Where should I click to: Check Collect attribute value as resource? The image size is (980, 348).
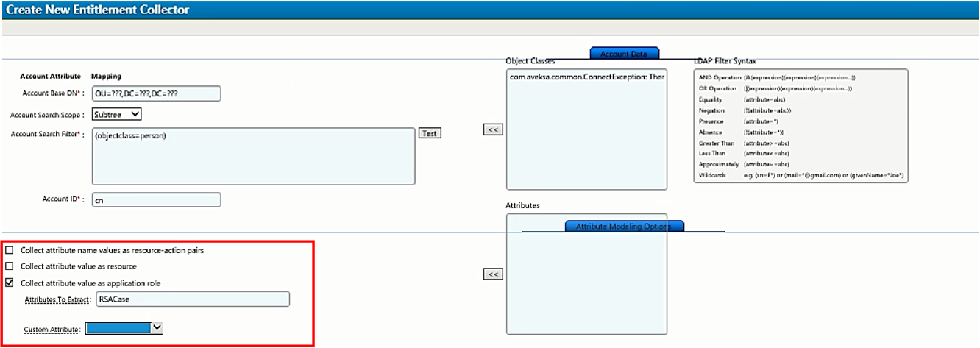click(10, 266)
